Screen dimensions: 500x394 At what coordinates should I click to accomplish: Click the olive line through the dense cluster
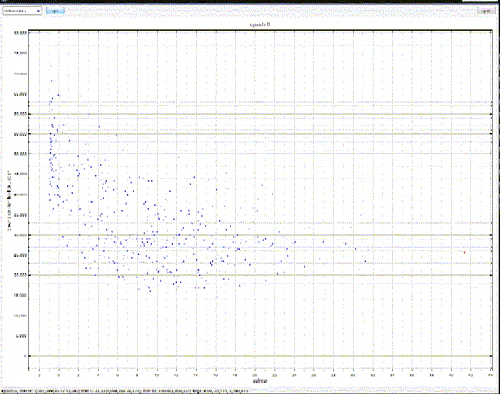(260, 235)
